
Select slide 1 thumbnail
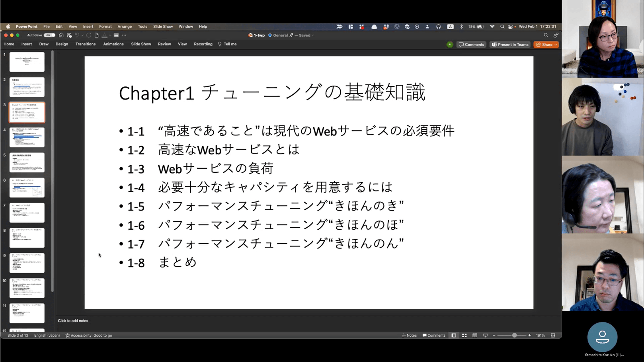click(x=27, y=62)
